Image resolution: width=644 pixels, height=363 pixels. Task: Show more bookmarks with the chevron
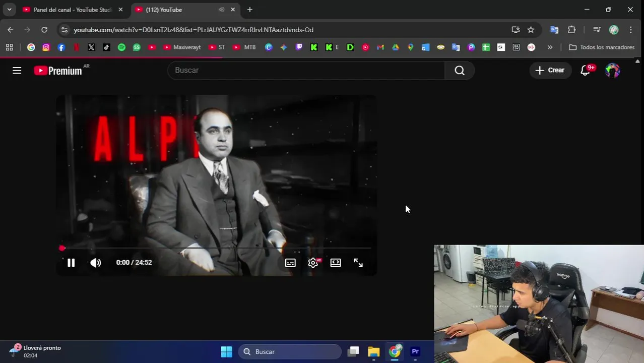pyautogui.click(x=550, y=47)
